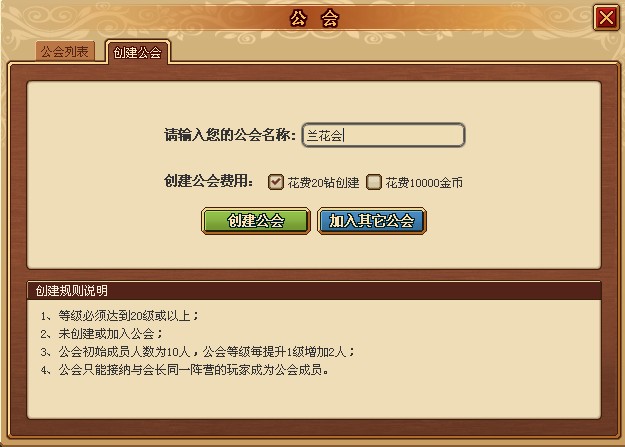The width and height of the screenshot is (625, 447).
Task: Click the 花费10000金币 option label
Action: click(x=424, y=183)
